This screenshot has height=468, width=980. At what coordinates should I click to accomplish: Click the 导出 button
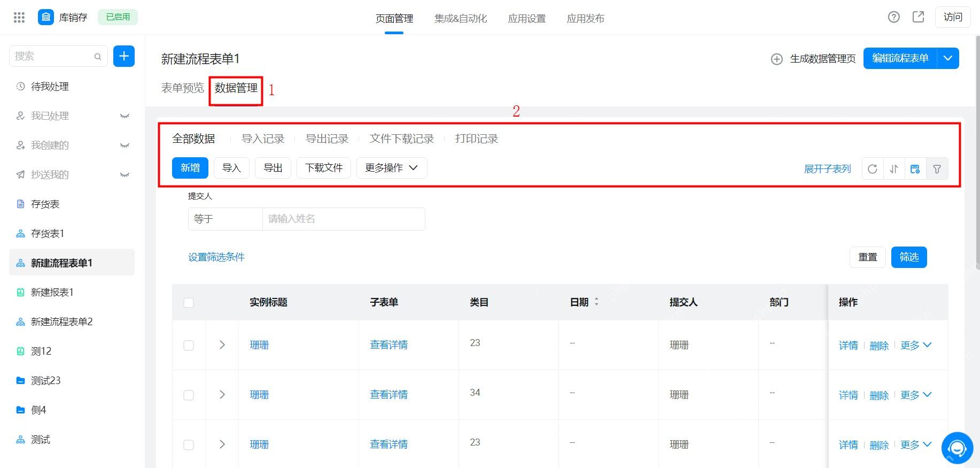tap(273, 168)
